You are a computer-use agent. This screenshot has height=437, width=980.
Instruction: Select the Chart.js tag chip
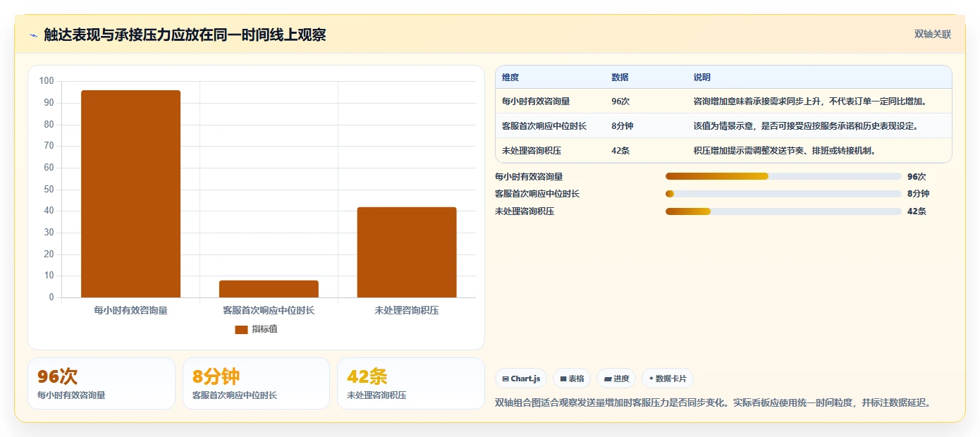point(521,378)
